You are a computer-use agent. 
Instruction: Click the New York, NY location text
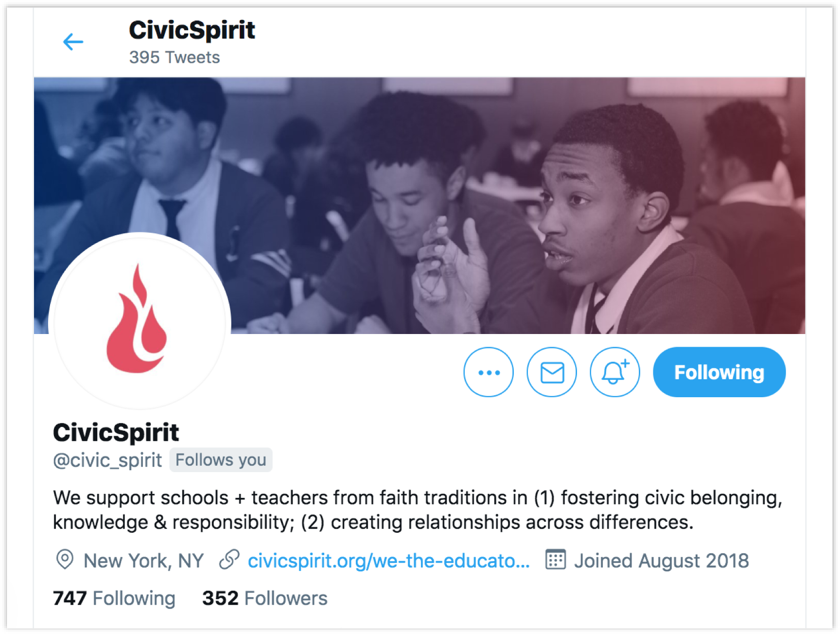pyautogui.click(x=143, y=561)
